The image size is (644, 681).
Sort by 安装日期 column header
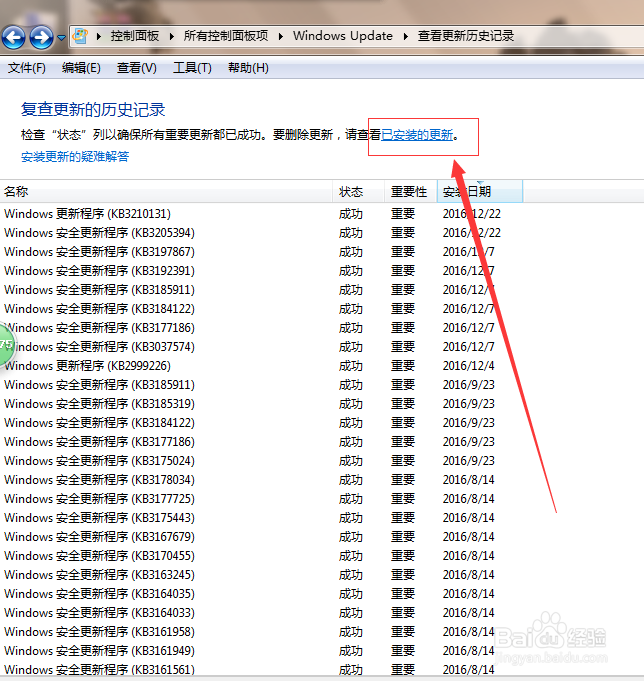pyautogui.click(x=480, y=192)
